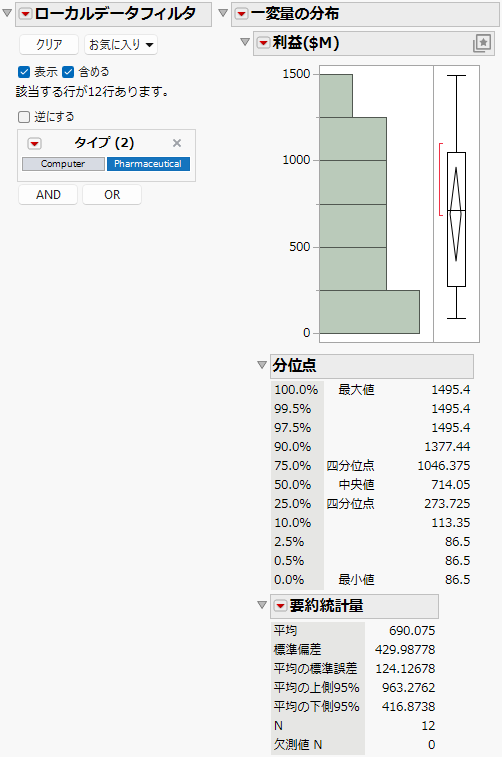Collapse the 分位点 table

pos(262,364)
